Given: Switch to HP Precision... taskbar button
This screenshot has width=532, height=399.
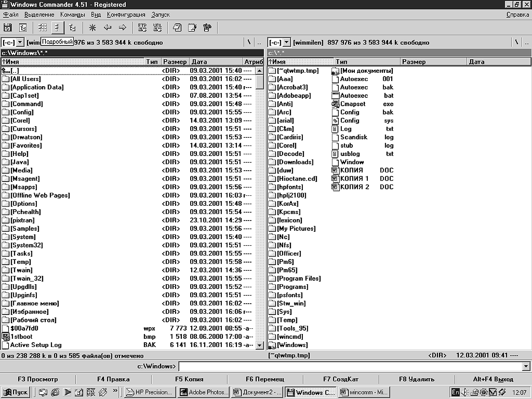Looking at the screenshot, I should (150, 392).
